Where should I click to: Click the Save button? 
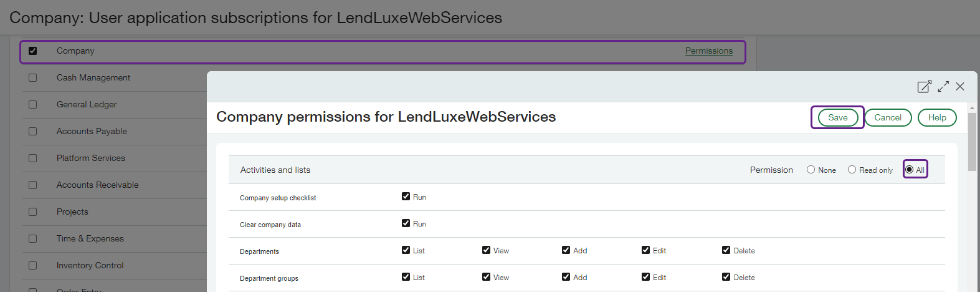coord(837,117)
